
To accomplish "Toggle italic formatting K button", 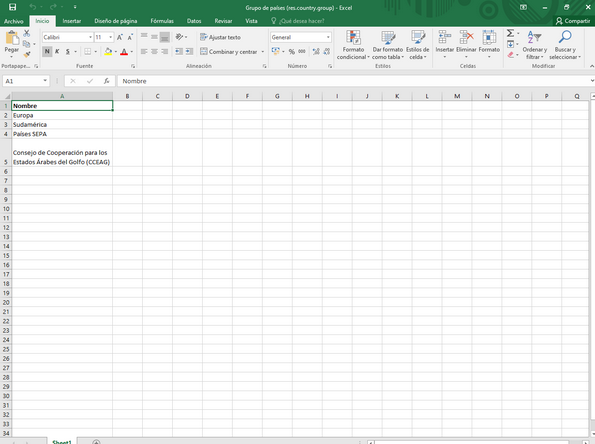I will click(x=57, y=51).
